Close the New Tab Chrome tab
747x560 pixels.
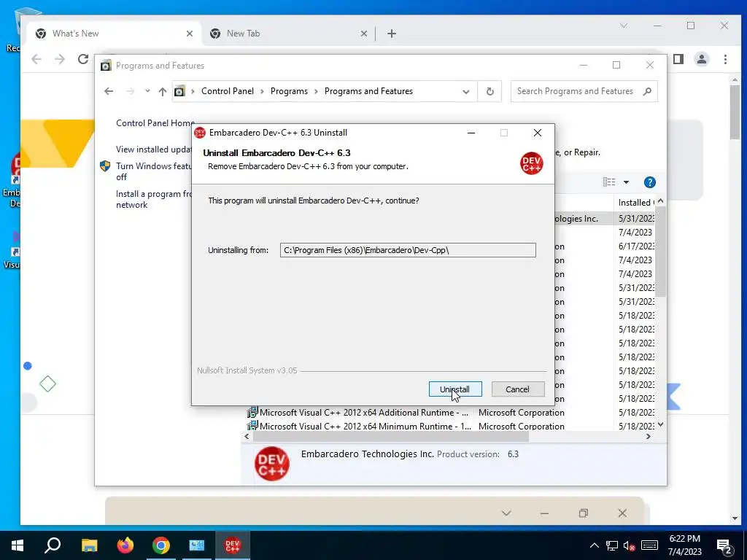tap(363, 34)
